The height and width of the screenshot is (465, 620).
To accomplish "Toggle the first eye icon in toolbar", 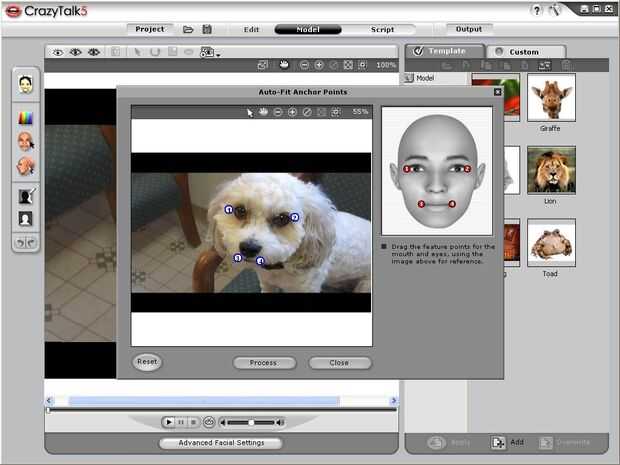I will (x=57, y=51).
